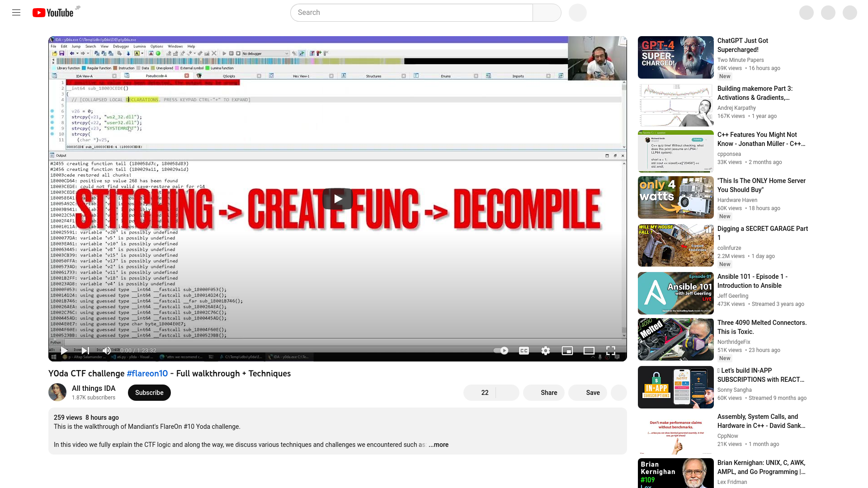Open the All things IDA channel name
868x488 pixels.
click(x=94, y=388)
